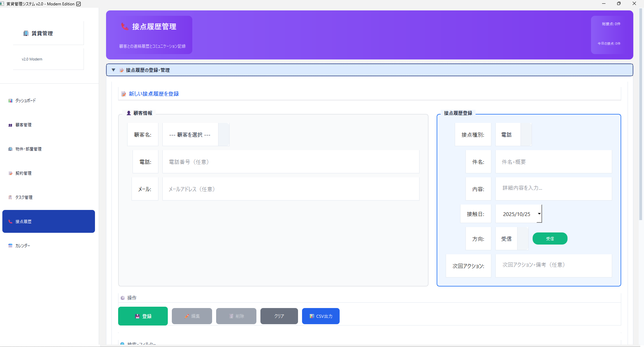
Task: Open the 接触日 date dropdown
Action: pos(518,214)
